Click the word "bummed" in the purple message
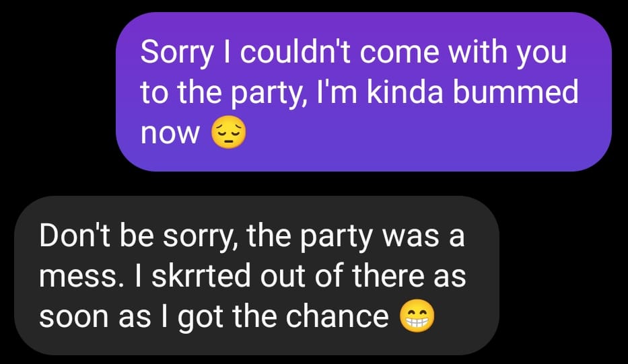Screen dimensions: 628x364 point(516,92)
